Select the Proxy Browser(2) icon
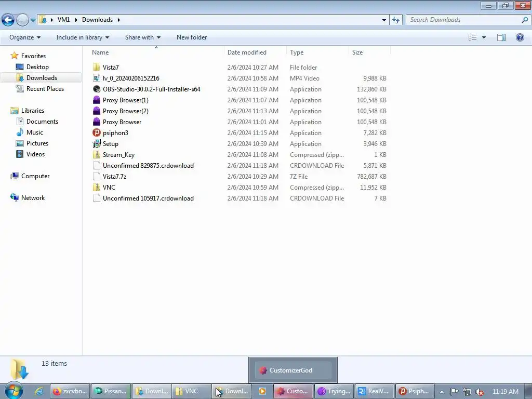This screenshot has width=532, height=399. 96,111
